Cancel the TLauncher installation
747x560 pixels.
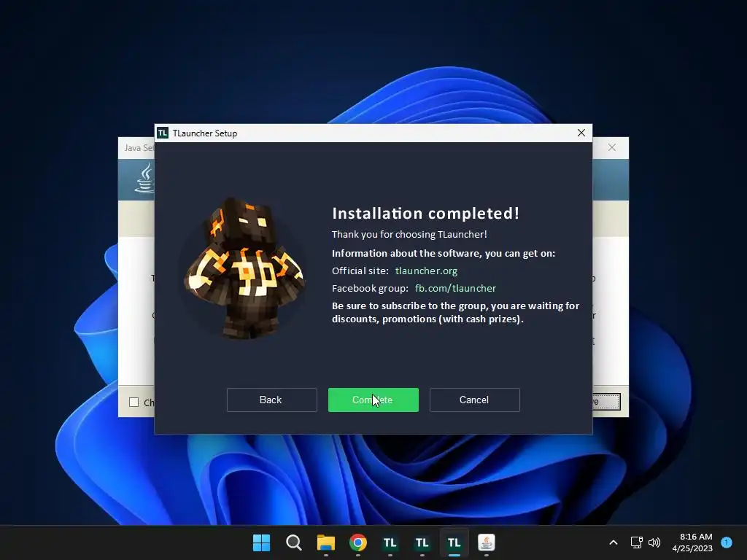click(x=474, y=400)
